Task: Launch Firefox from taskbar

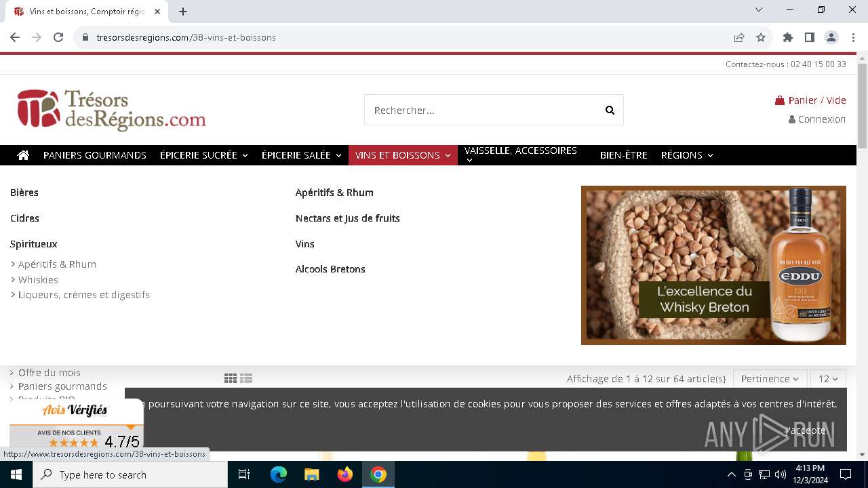Action: [345, 474]
